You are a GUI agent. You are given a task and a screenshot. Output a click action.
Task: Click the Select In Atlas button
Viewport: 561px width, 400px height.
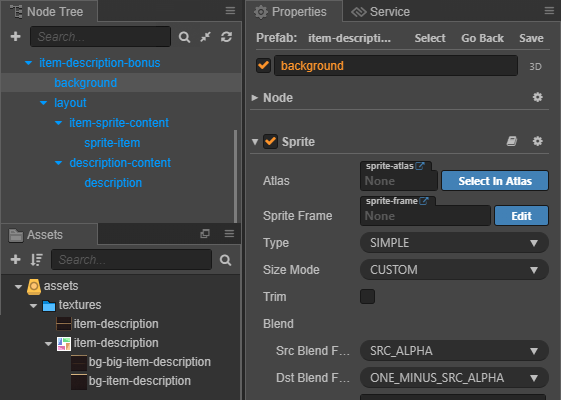point(495,181)
